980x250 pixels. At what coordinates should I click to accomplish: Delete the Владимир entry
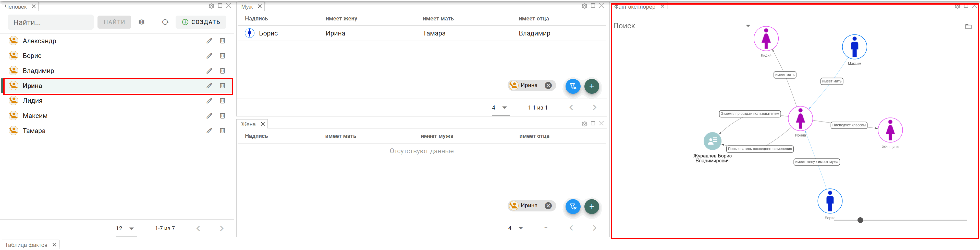coord(223,71)
